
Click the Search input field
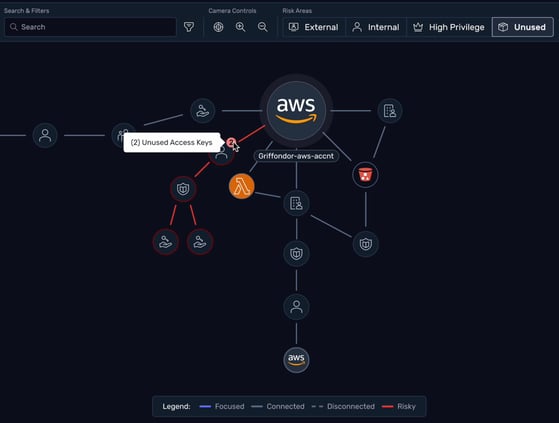click(91, 27)
